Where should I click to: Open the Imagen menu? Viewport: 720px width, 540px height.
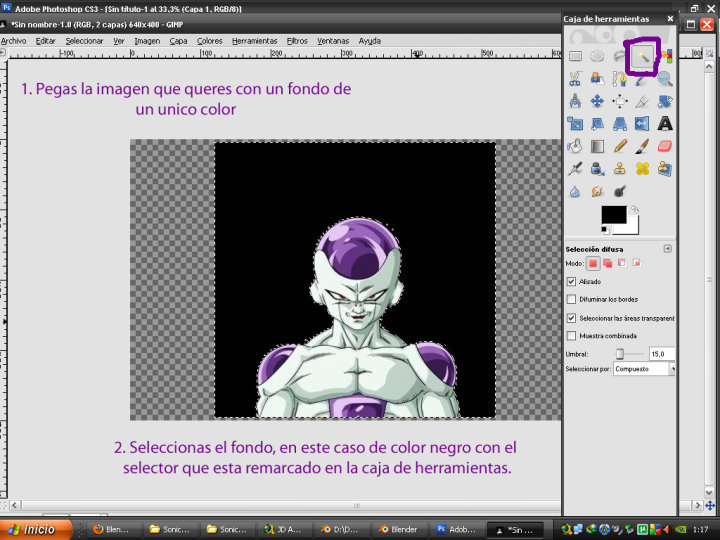coord(147,41)
